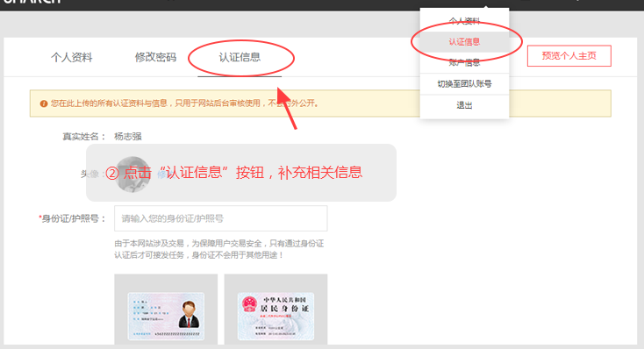The width and height of the screenshot is (644, 349).
Task: Click the small caret atop the dropdown menu
Action: coord(486,6)
